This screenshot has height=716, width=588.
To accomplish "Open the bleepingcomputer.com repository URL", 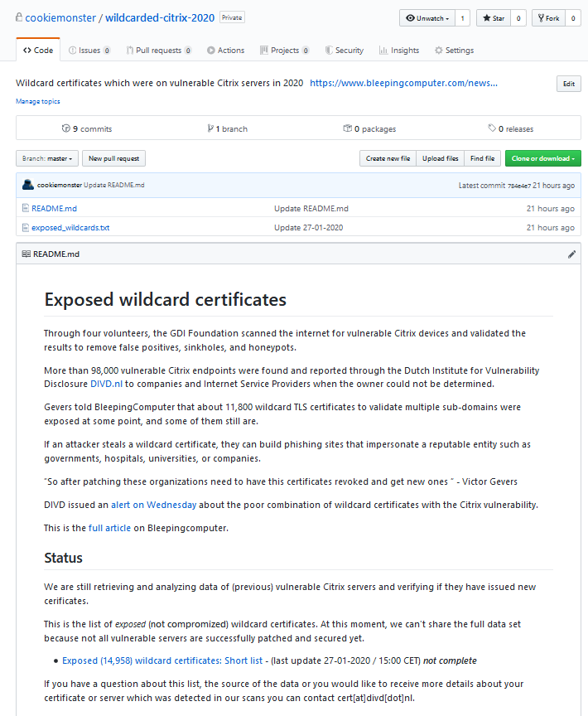I will pos(403,83).
